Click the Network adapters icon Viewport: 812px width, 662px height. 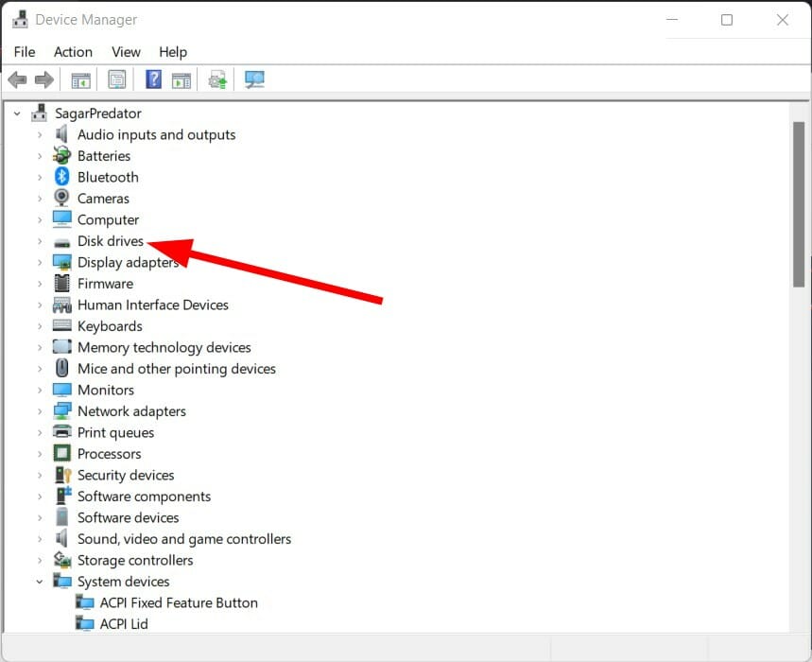coord(61,410)
